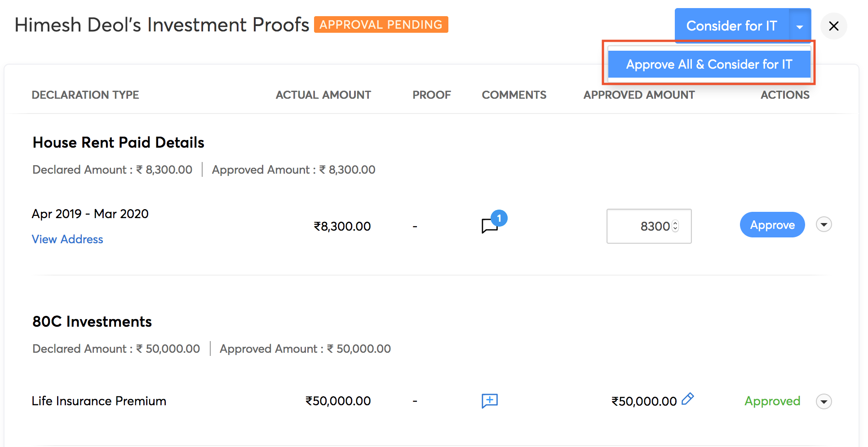Approve the House Rent declaration
The height and width of the screenshot is (447, 868).
coord(772,225)
